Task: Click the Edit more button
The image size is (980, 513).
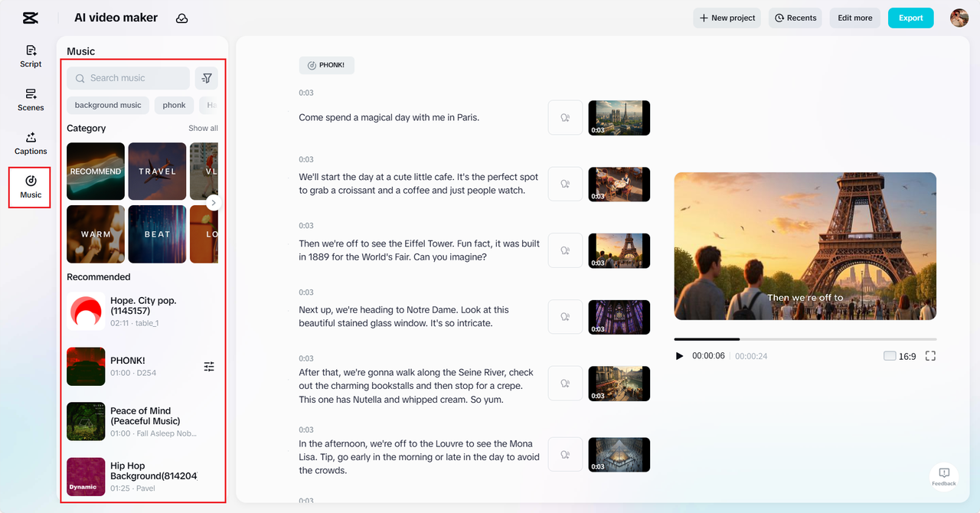Action: tap(855, 18)
